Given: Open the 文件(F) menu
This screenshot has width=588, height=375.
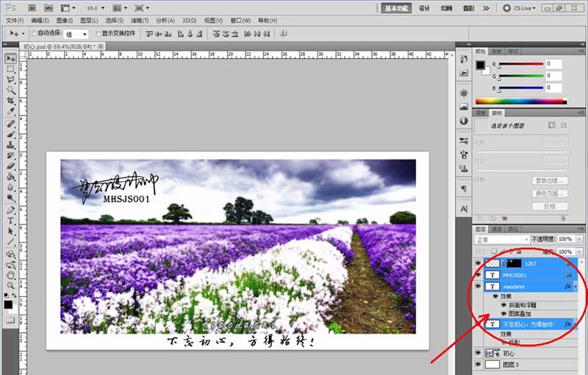Looking at the screenshot, I should point(15,21).
